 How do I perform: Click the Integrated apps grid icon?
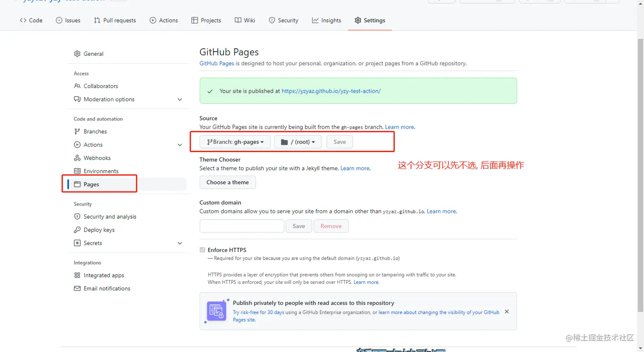(77, 275)
